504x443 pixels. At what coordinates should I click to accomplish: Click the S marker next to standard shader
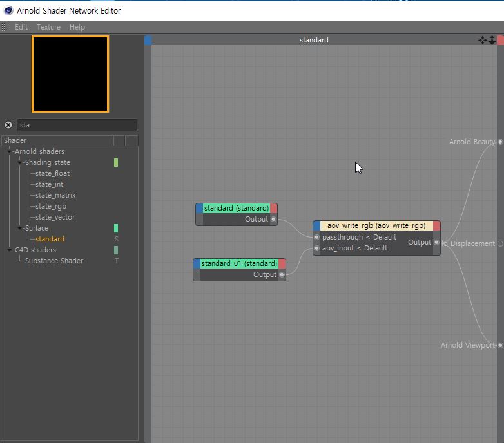tap(117, 239)
